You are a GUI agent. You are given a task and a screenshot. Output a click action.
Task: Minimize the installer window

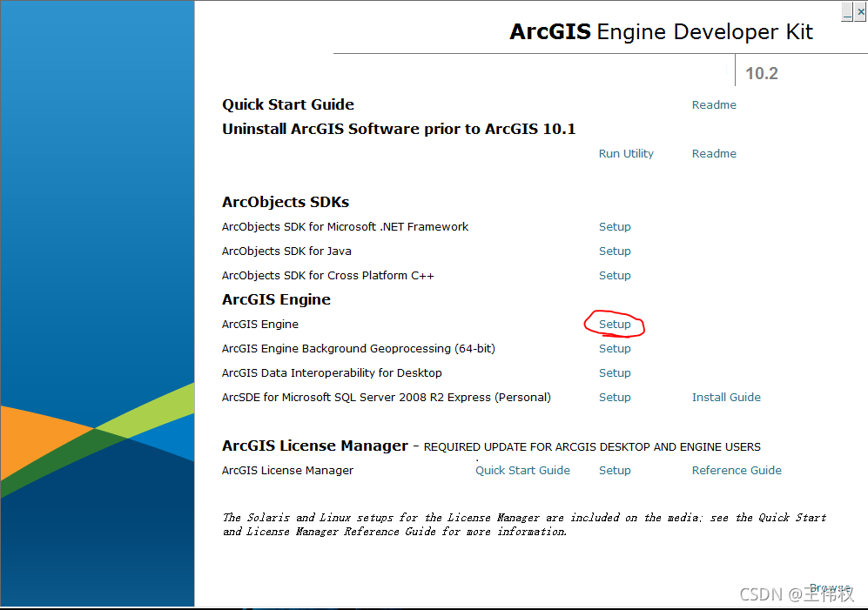pyautogui.click(x=846, y=12)
